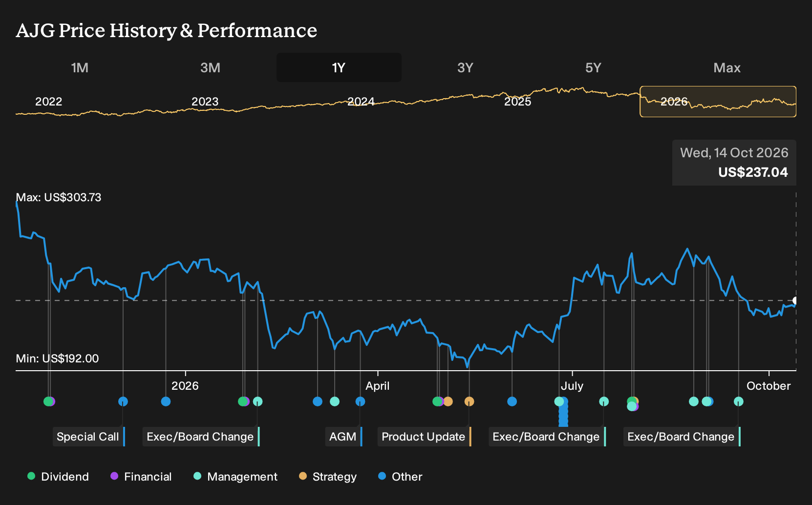This screenshot has height=505, width=812.
Task: Click the blue event dot above AGM label
Action: coord(360,401)
